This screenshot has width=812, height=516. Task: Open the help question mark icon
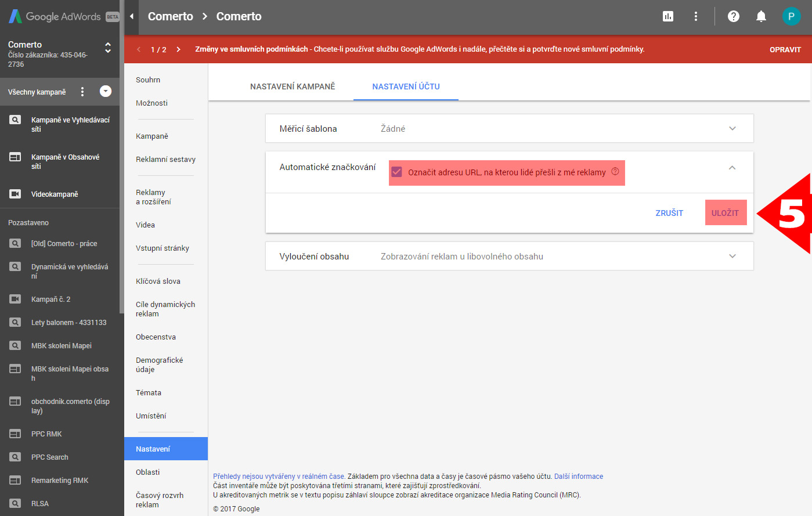coord(734,16)
